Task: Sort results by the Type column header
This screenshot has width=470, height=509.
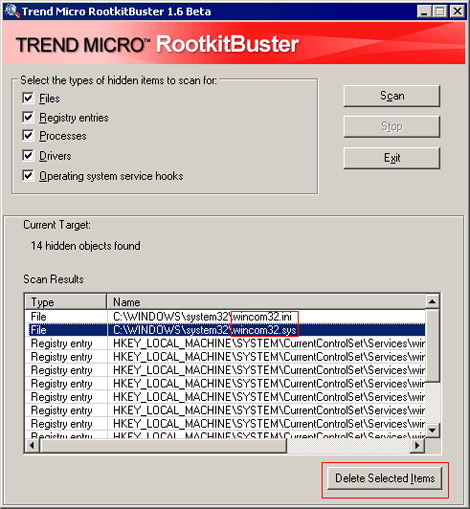Action: (66, 302)
